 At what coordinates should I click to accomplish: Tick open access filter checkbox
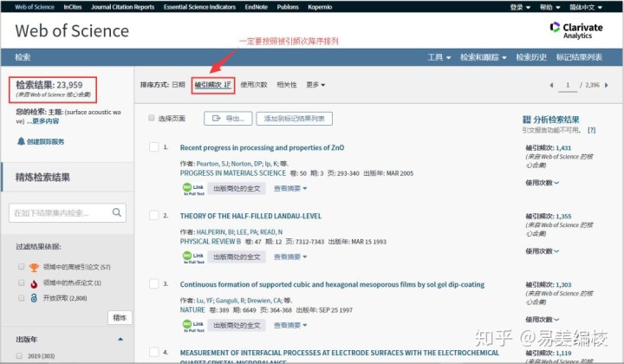tap(22, 298)
